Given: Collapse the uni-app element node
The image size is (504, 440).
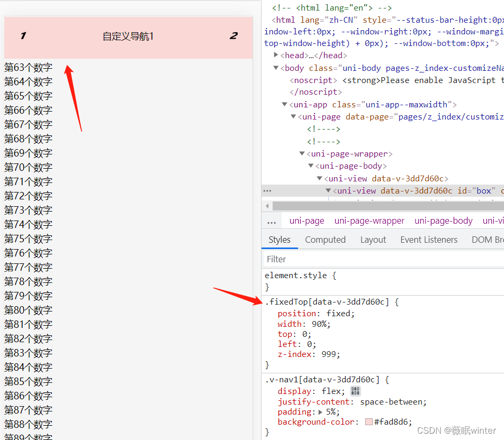Looking at the screenshot, I should pyautogui.click(x=284, y=104).
